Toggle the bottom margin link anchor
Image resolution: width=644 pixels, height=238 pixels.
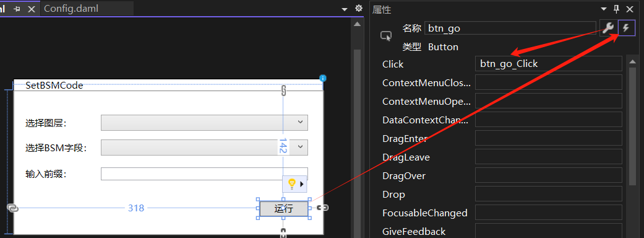pyautogui.click(x=283, y=232)
